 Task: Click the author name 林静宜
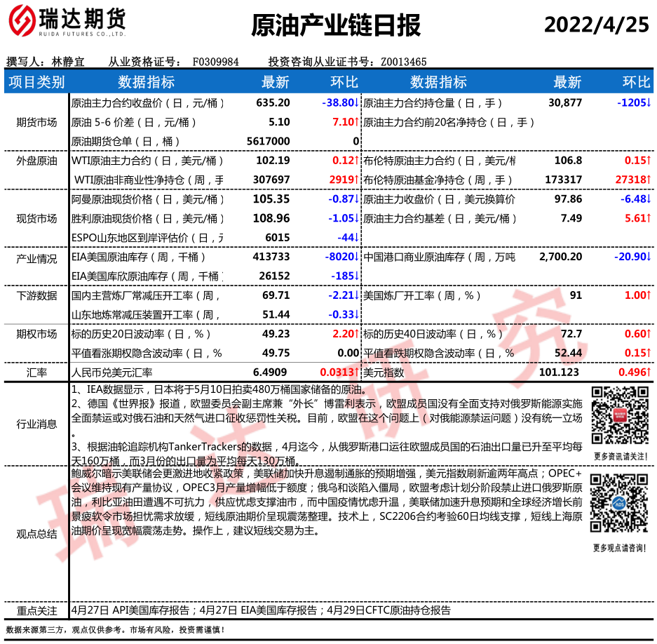68,62
